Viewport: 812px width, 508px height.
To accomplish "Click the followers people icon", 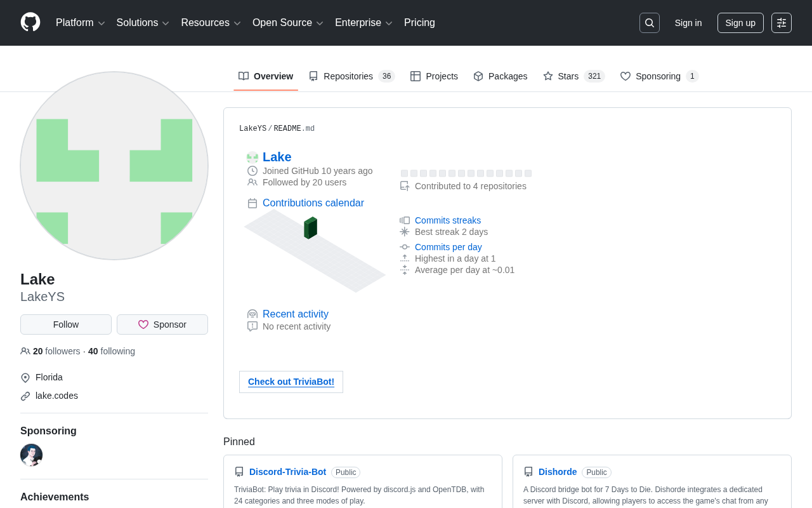I will (25, 351).
